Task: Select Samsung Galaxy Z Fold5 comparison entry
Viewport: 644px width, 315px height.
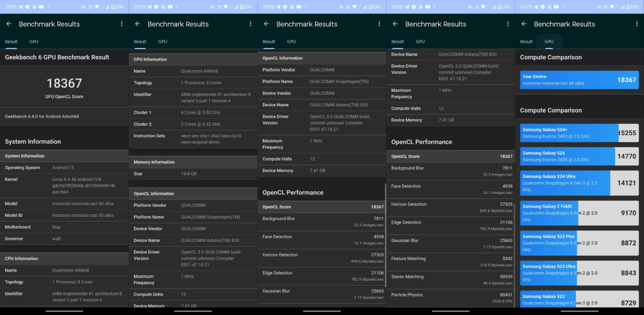Action: 579,213
